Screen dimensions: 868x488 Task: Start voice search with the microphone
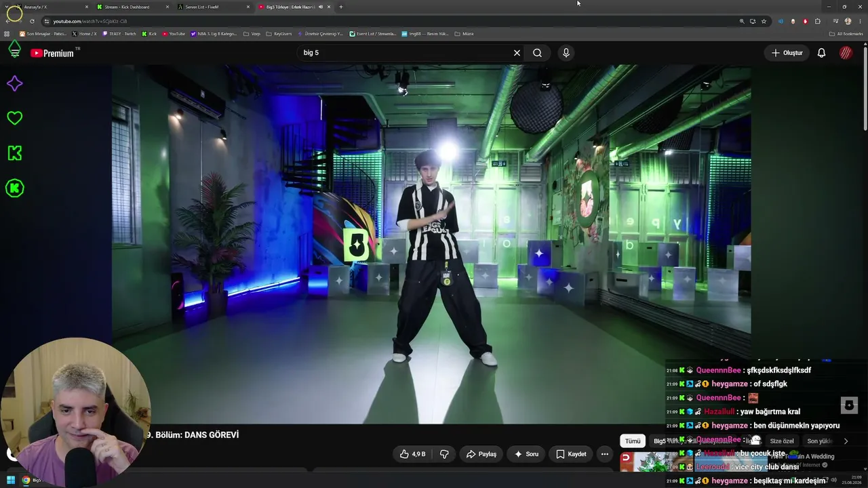click(566, 53)
